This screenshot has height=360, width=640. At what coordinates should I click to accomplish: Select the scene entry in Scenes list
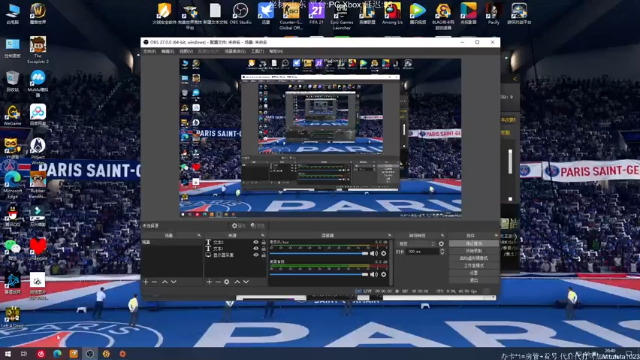pos(171,242)
